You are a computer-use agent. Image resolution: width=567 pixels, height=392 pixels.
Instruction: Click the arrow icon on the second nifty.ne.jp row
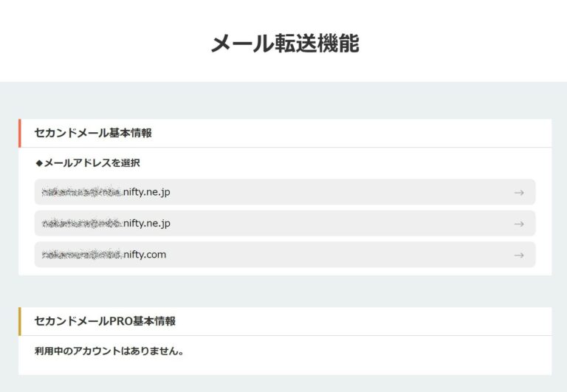tap(519, 224)
